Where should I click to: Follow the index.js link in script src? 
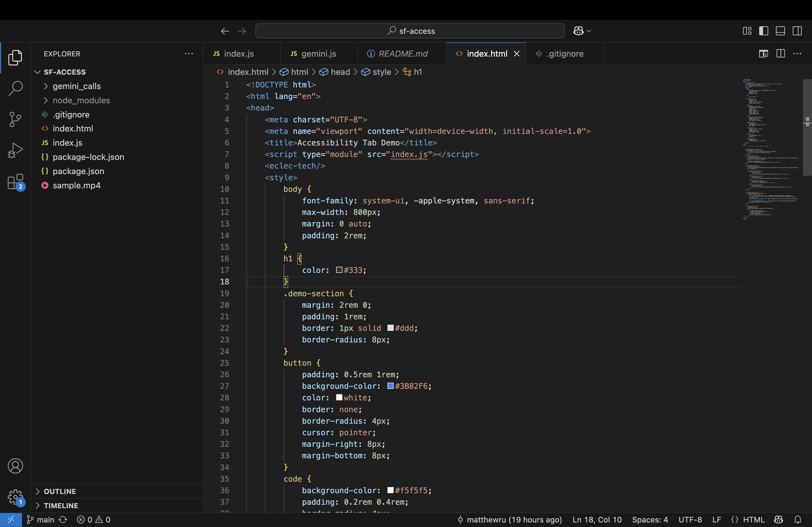(409, 154)
